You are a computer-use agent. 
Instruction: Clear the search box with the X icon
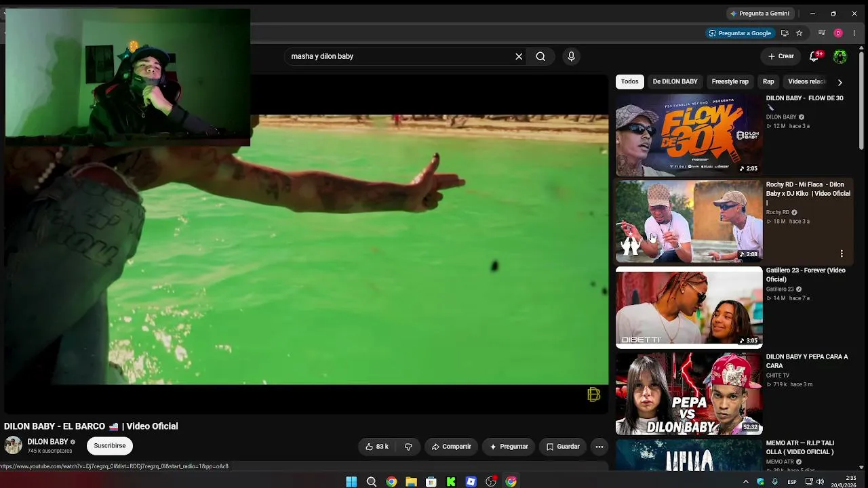pyautogui.click(x=519, y=56)
